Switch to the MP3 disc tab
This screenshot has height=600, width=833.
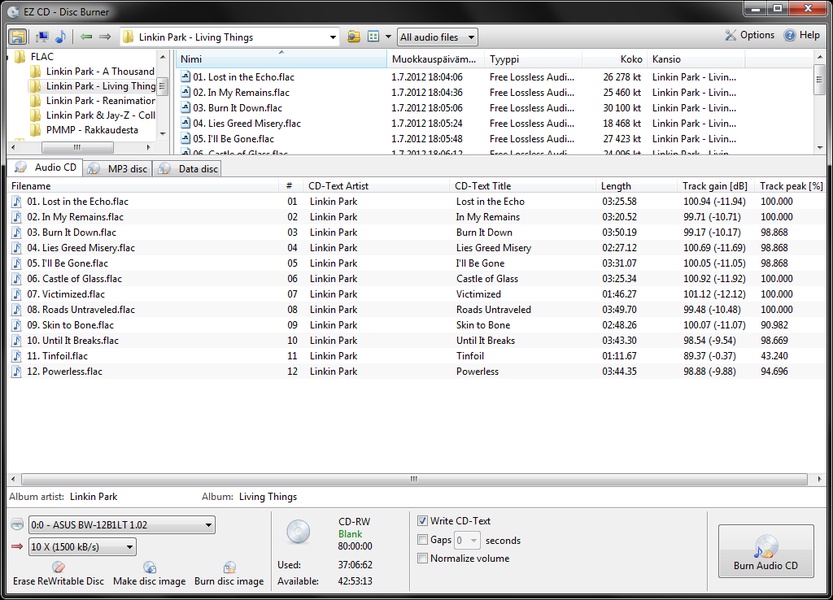(119, 169)
